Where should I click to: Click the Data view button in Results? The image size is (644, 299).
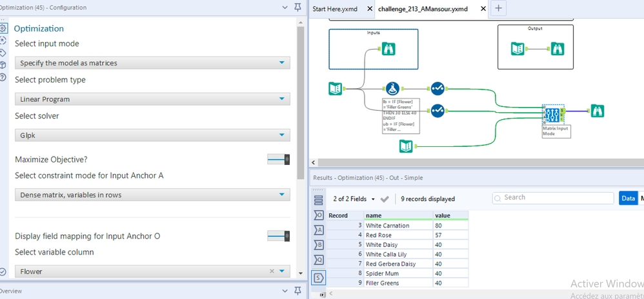[x=628, y=198]
